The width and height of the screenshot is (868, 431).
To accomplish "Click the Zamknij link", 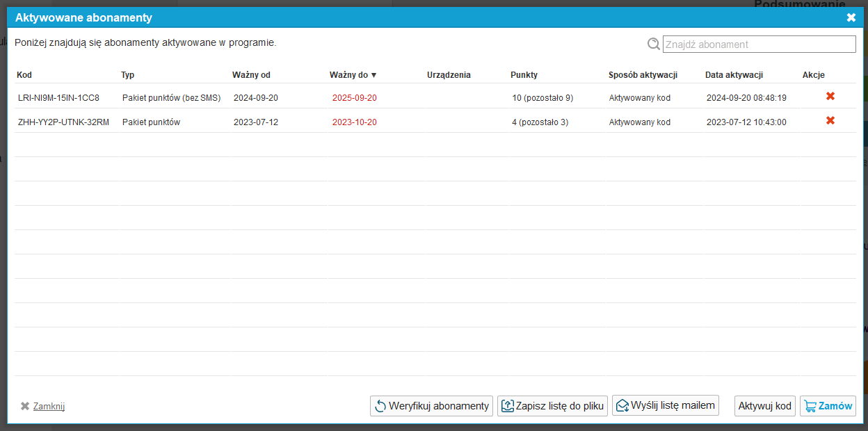I will 49,407.
